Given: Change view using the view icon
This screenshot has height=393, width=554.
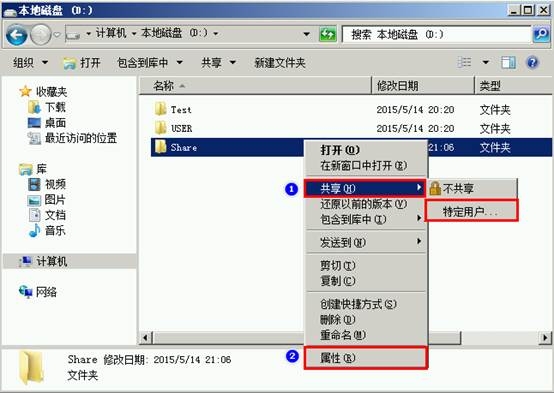Looking at the screenshot, I should [464, 63].
